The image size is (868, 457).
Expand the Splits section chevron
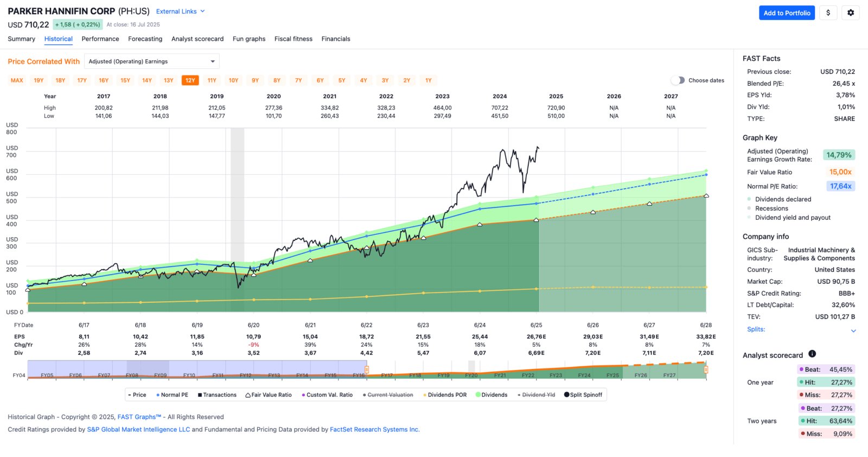pos(853,331)
